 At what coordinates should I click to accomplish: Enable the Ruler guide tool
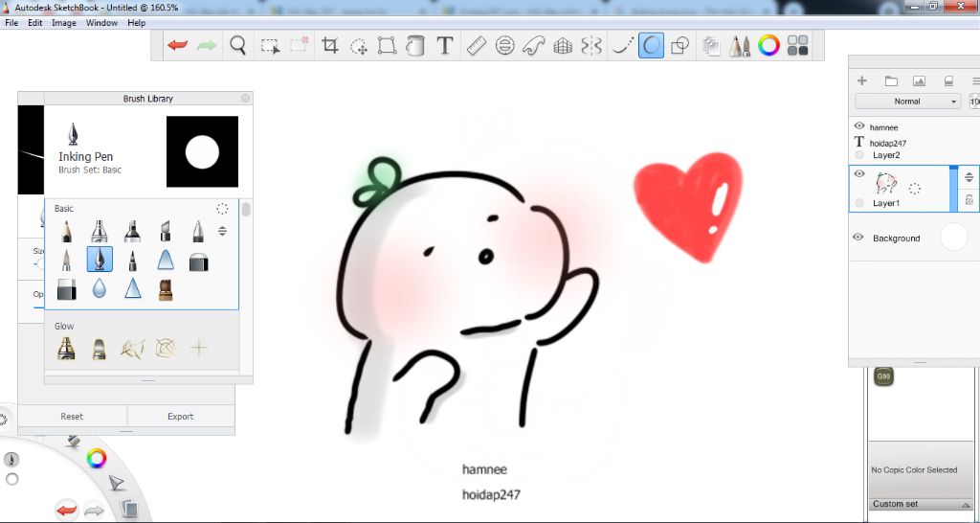tap(477, 46)
